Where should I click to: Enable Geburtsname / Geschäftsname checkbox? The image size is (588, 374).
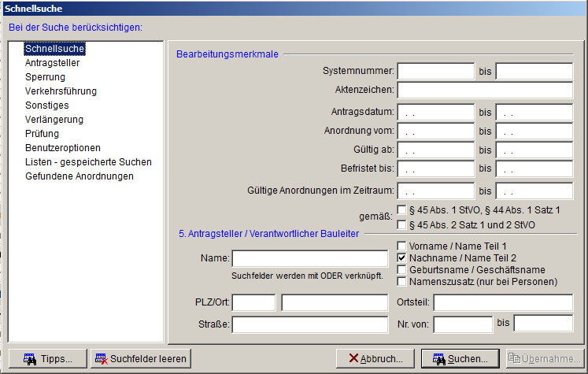click(401, 270)
